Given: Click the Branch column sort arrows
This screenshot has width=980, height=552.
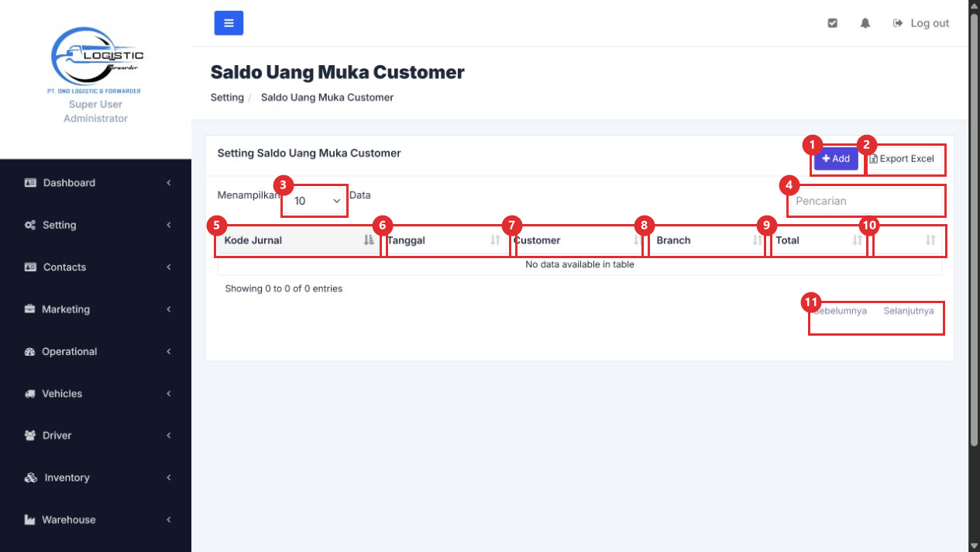Looking at the screenshot, I should (x=757, y=240).
